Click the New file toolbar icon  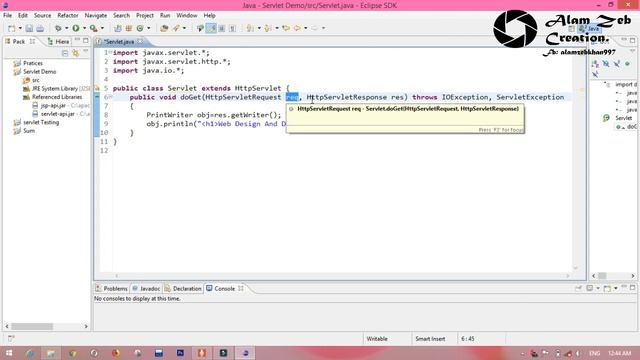pyautogui.click(x=11, y=28)
